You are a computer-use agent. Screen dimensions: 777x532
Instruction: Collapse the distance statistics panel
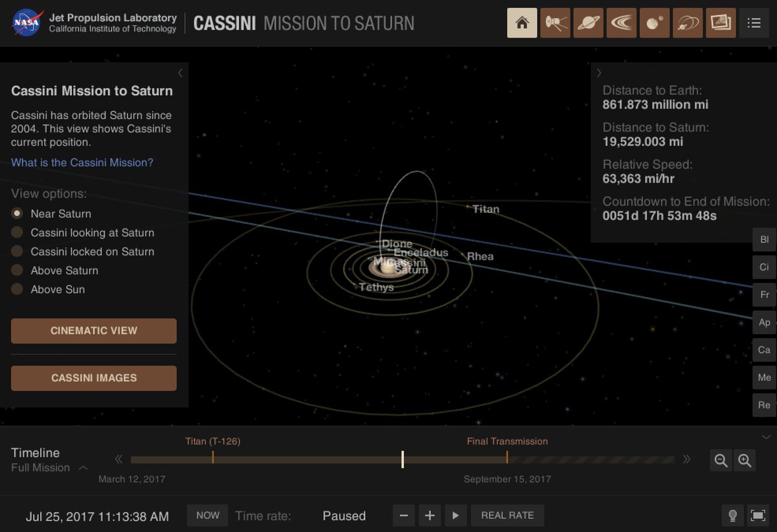click(599, 73)
